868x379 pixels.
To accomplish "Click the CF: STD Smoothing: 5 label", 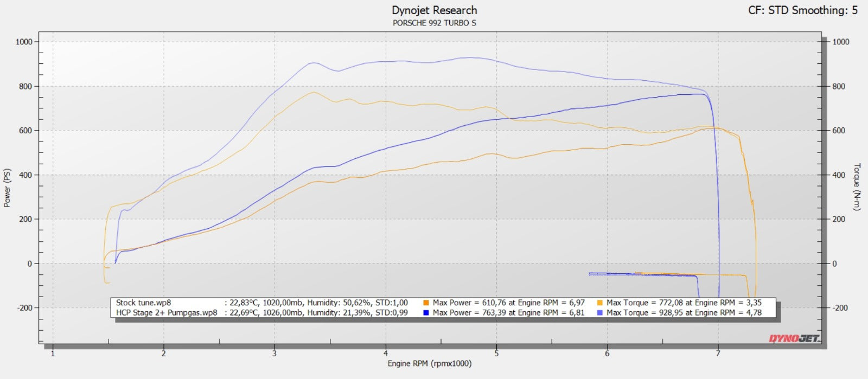I will tap(802, 10).
